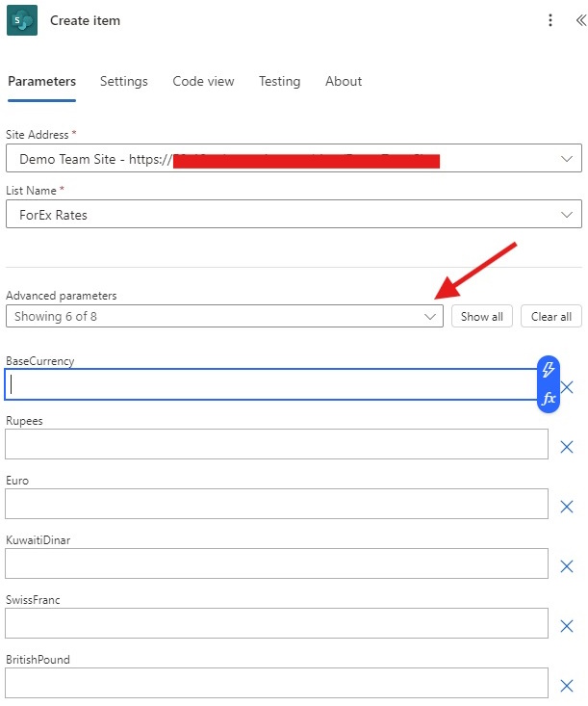
Task: Remove the SwissFranc parameter
Action: tap(567, 626)
